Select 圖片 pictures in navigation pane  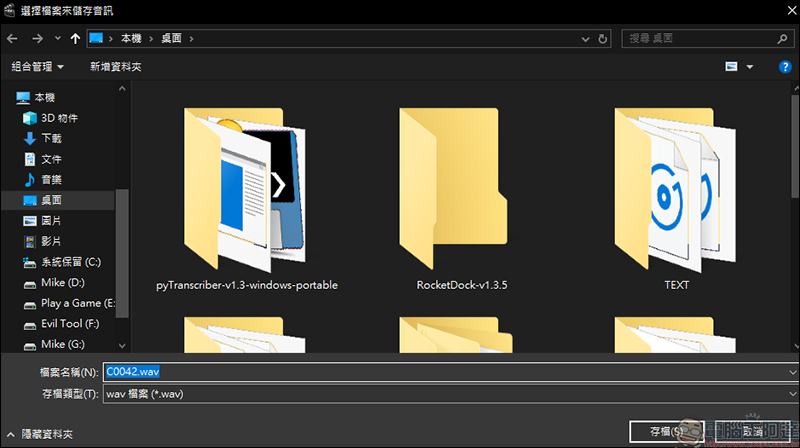point(50,220)
